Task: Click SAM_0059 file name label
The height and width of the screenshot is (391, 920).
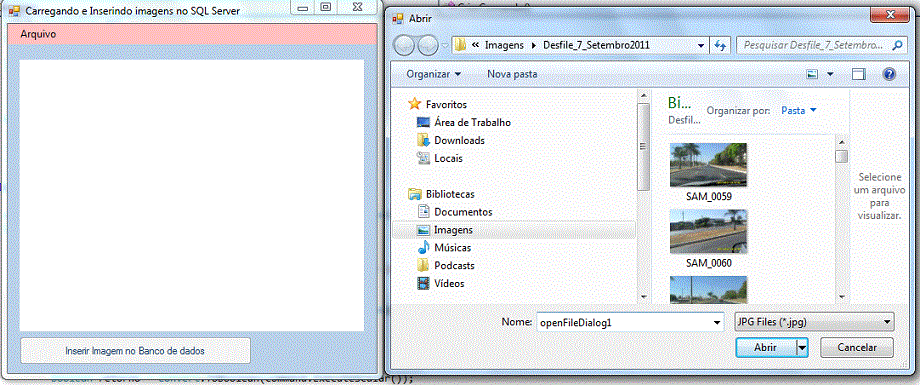Action: 709,196
